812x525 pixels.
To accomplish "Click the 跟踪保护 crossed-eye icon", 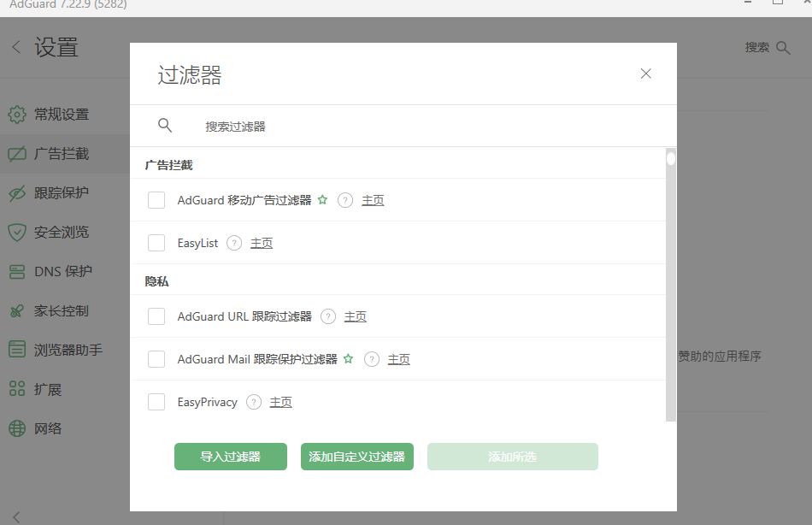I will [17, 193].
